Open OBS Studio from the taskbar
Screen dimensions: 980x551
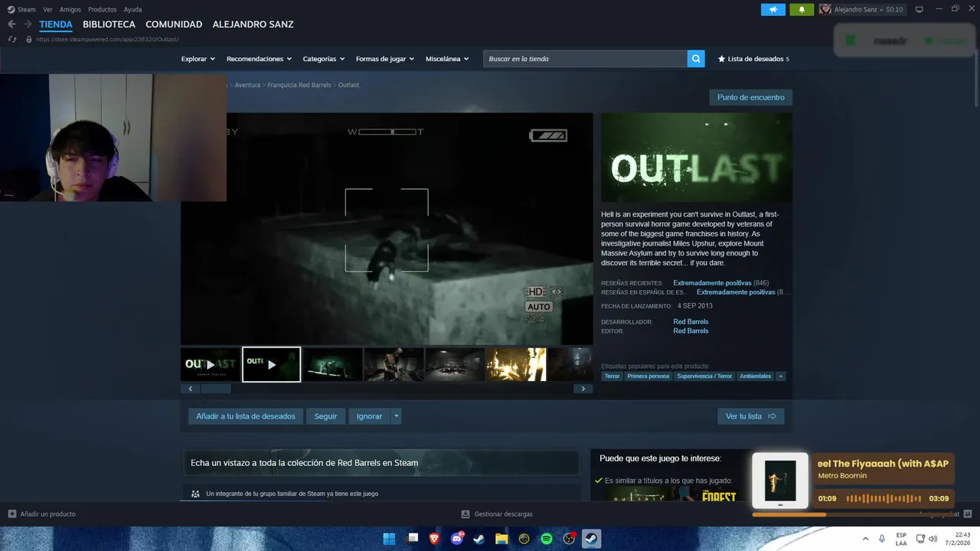coord(569,539)
